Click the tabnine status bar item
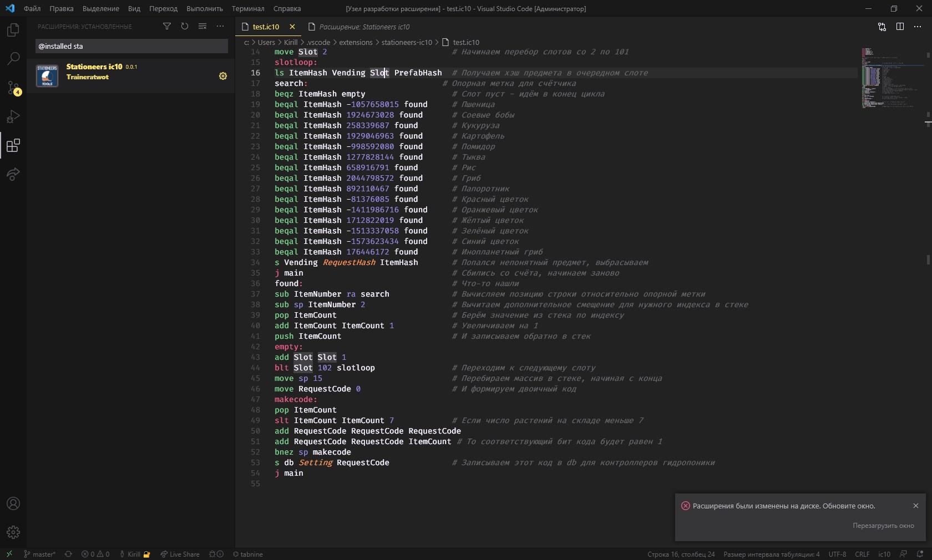Image resolution: width=932 pixels, height=560 pixels. coord(247,554)
